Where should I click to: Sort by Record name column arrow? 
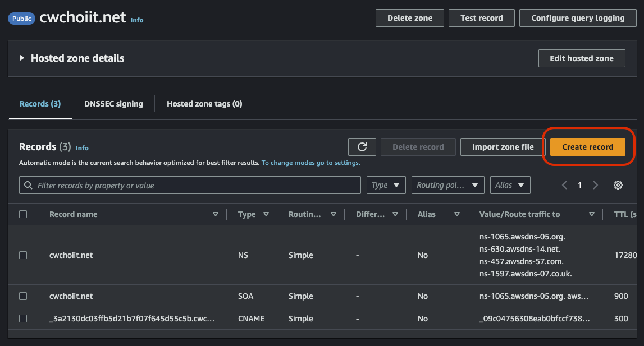[216, 214]
